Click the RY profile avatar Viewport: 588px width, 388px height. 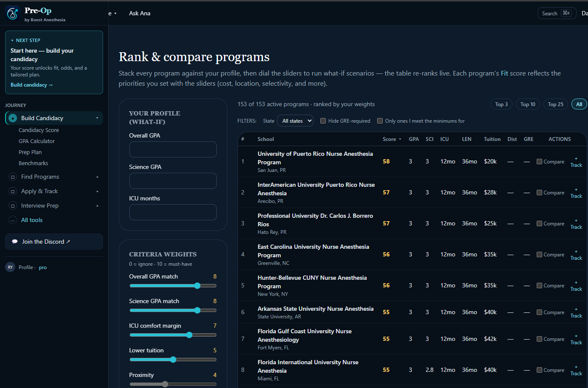(x=10, y=267)
